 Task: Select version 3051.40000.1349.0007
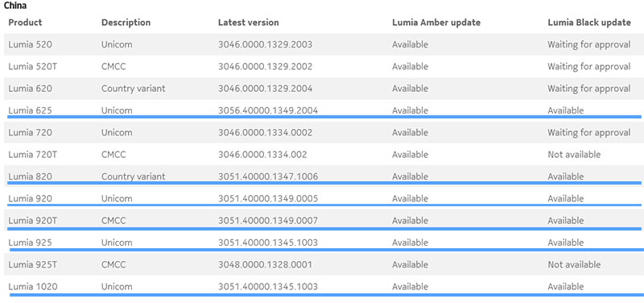pos(268,221)
